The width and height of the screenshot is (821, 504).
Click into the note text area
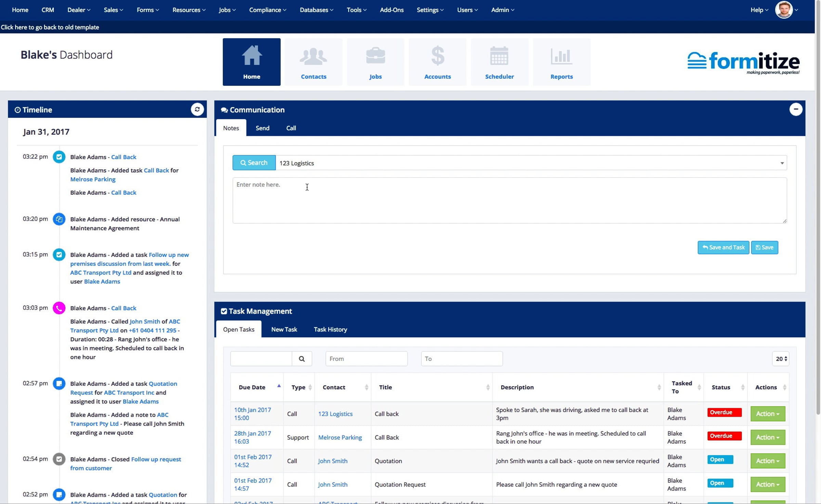point(509,200)
